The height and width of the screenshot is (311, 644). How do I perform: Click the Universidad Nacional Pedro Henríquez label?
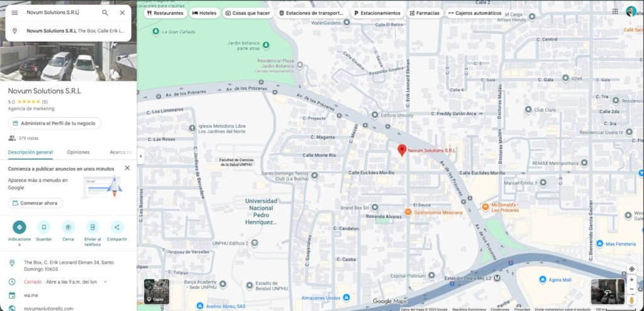261,212
